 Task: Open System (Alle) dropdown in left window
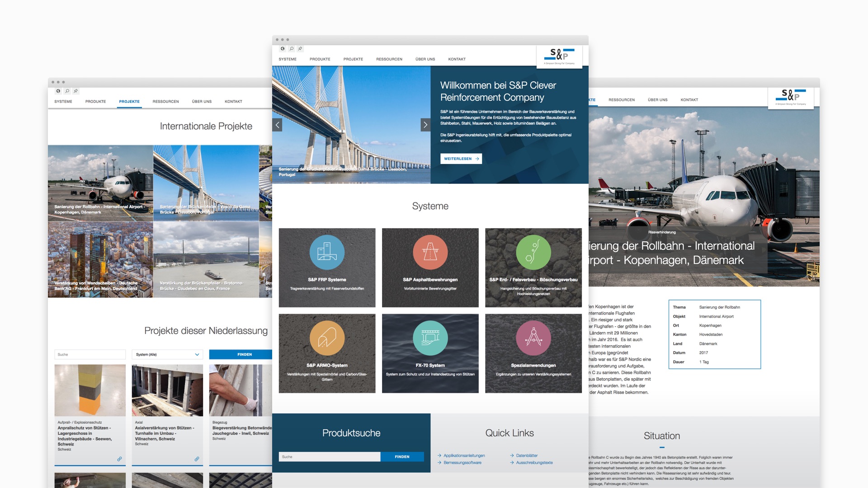[x=167, y=355]
